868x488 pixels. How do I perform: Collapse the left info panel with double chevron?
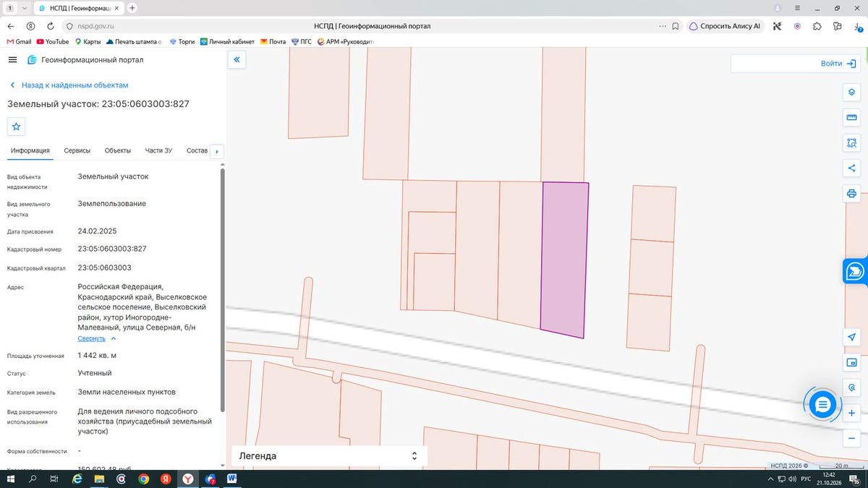tap(237, 60)
